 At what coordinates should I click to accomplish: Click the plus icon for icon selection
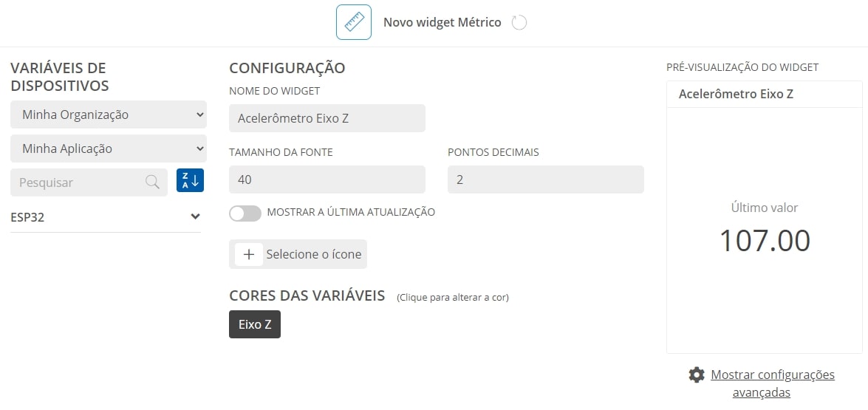[x=249, y=254]
